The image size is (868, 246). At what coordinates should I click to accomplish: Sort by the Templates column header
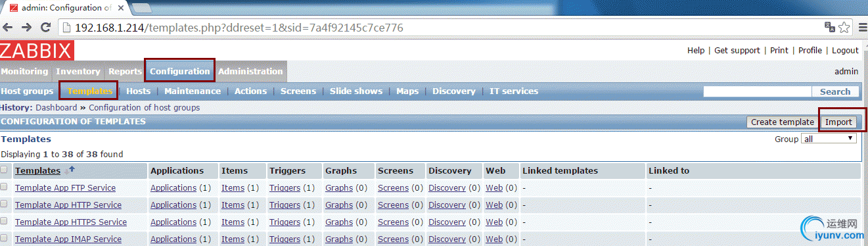[37, 170]
